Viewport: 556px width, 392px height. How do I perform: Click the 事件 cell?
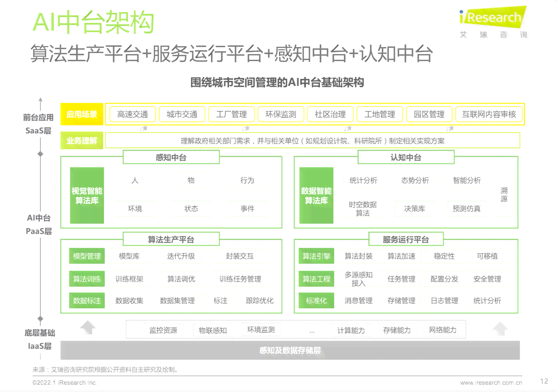coord(247,209)
